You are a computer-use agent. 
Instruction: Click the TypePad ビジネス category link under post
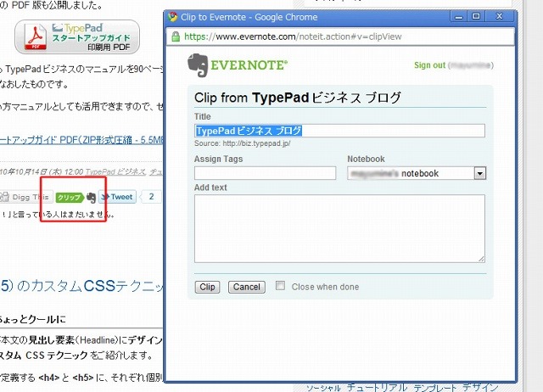click(115, 171)
